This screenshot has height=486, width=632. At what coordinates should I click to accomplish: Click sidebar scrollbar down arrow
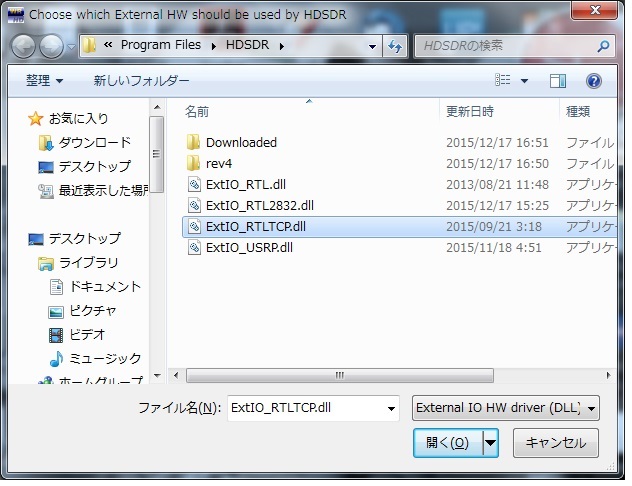(x=157, y=376)
